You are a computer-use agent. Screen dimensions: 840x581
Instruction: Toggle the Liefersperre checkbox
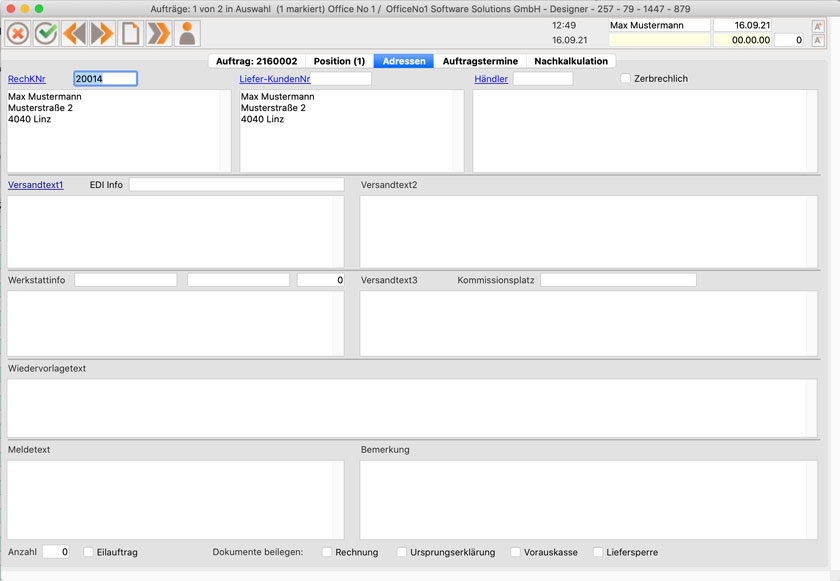pos(598,552)
